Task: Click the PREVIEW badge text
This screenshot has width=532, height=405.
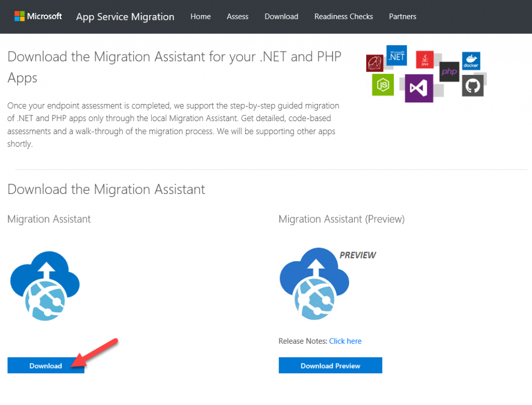Action: coord(357,255)
